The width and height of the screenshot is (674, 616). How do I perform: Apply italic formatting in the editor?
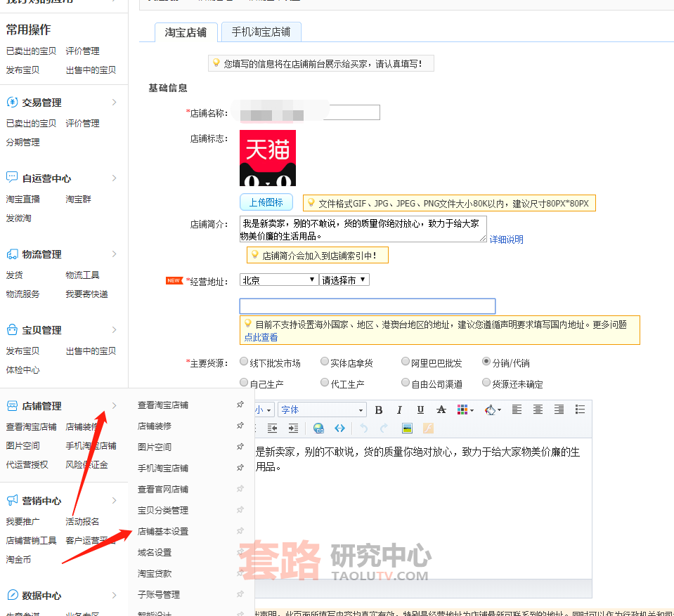[399, 409]
